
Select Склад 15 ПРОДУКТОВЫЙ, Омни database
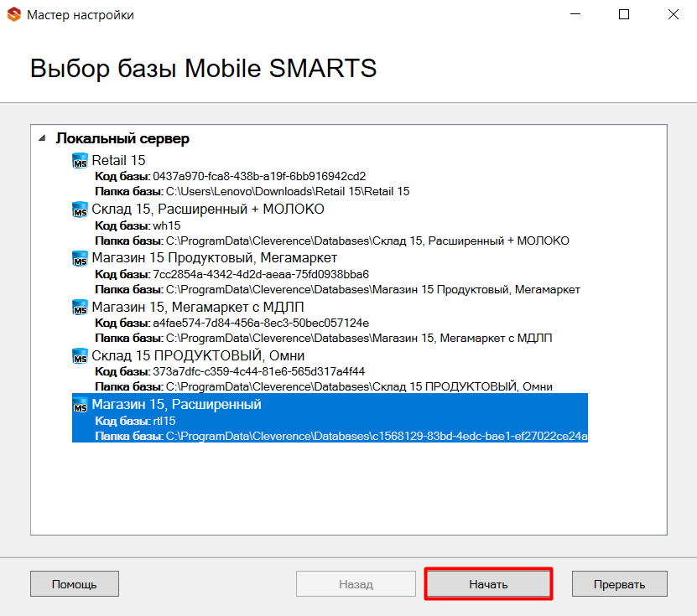(198, 355)
